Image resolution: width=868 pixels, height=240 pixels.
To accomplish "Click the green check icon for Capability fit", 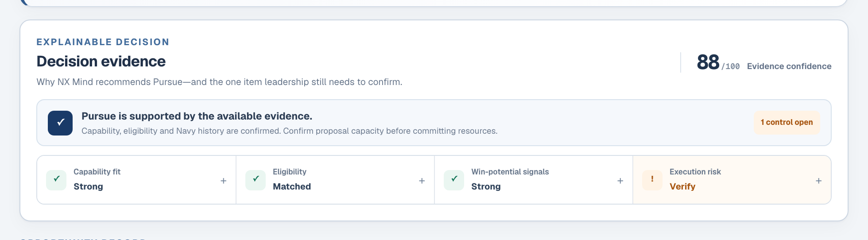I will [x=56, y=179].
